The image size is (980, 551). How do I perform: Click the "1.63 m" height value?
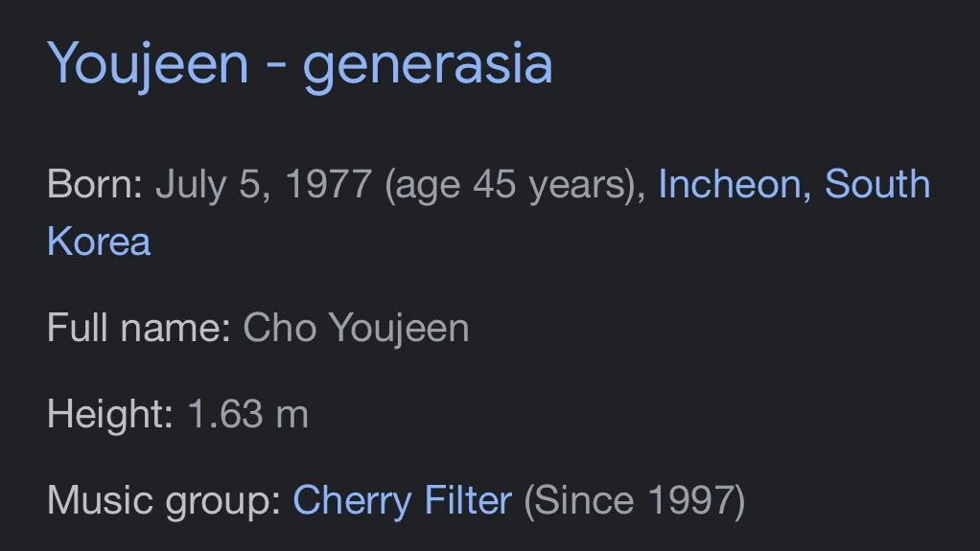(x=247, y=415)
